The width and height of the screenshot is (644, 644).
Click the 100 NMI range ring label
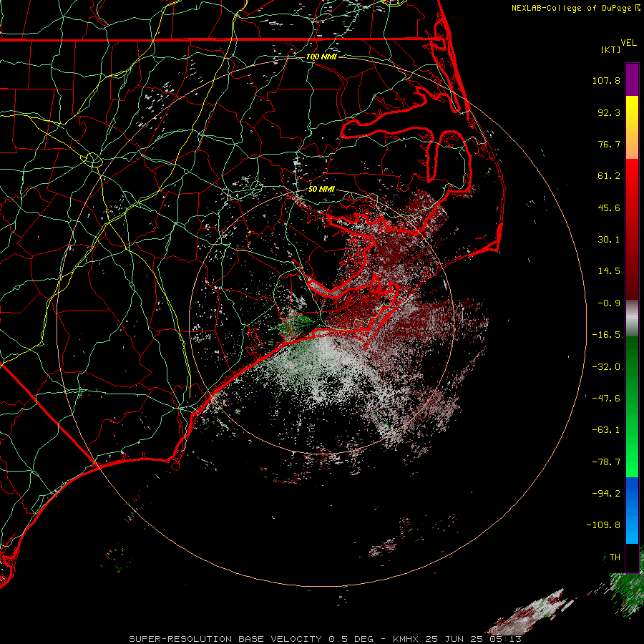point(321,57)
